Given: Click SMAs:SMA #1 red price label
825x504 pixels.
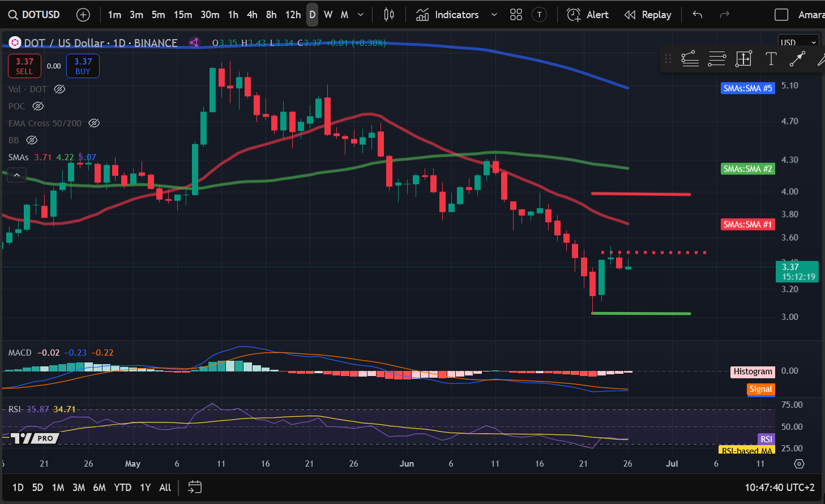Looking at the screenshot, I should point(747,225).
